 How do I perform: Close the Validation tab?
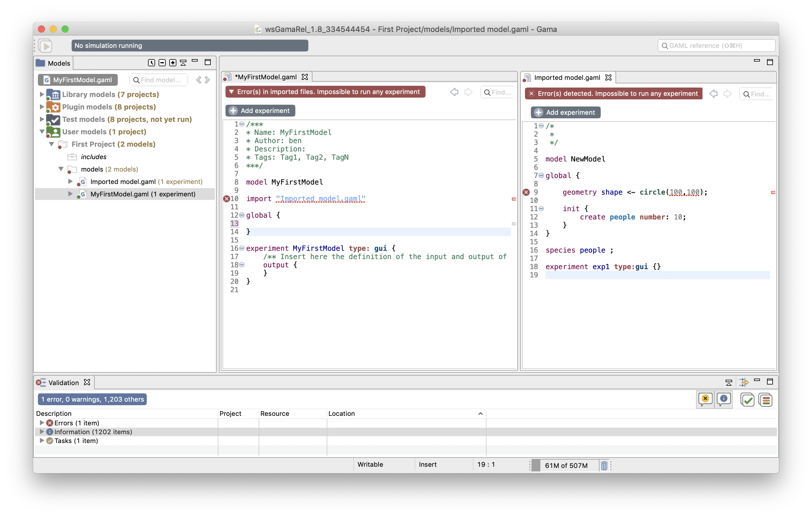pos(87,382)
